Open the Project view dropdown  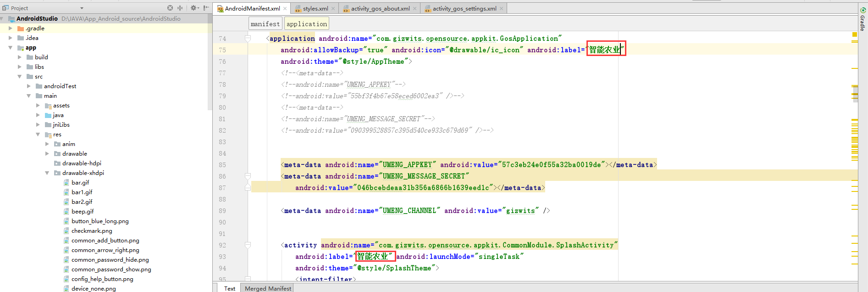coord(82,8)
